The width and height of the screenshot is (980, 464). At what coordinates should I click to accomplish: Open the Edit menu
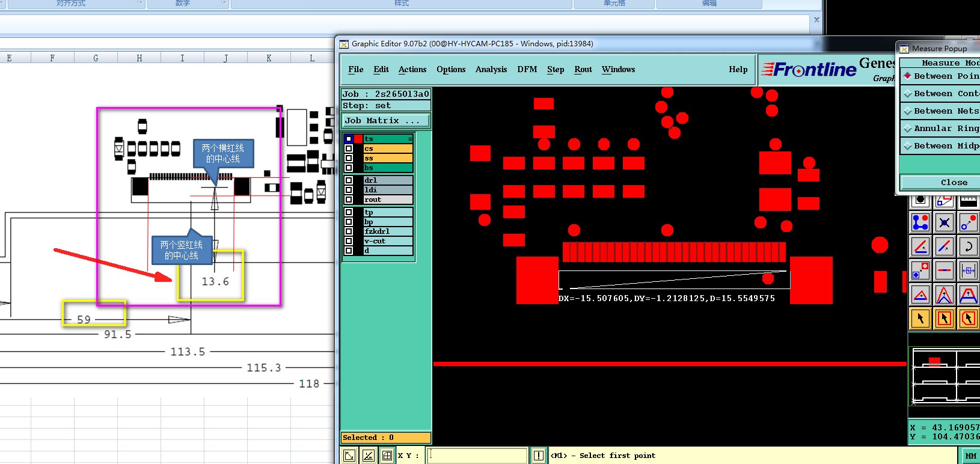381,70
